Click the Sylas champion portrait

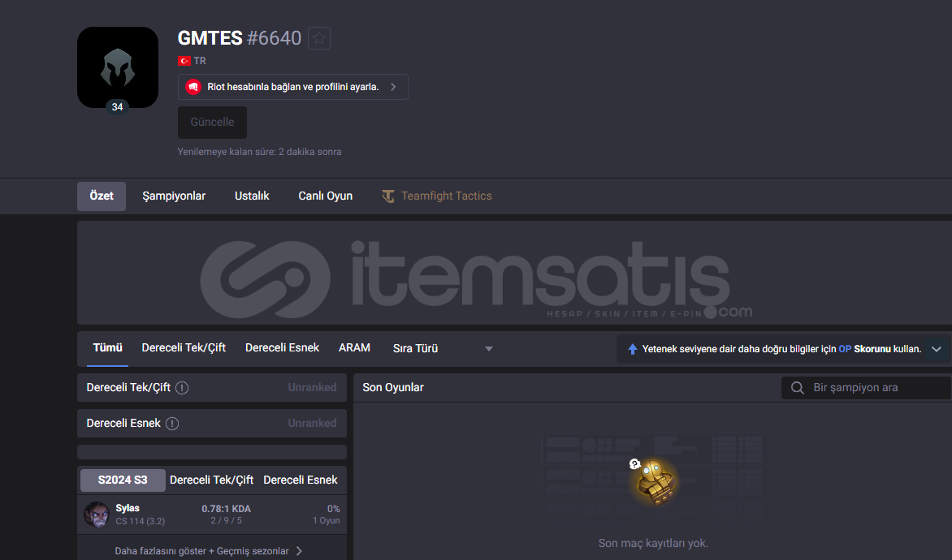96,514
